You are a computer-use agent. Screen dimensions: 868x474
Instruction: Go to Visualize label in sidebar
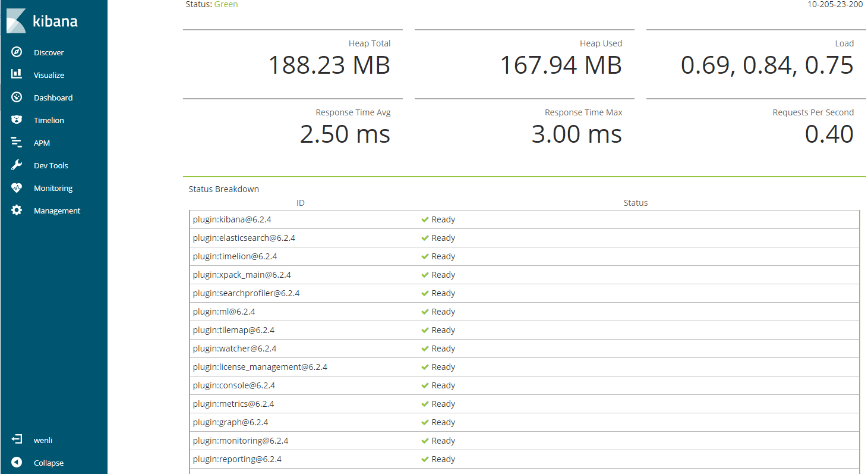click(x=49, y=75)
